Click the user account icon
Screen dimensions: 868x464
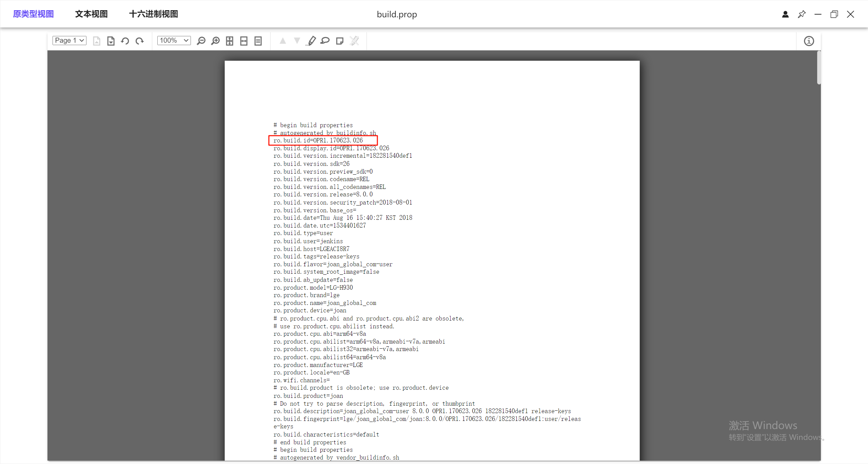coord(785,14)
